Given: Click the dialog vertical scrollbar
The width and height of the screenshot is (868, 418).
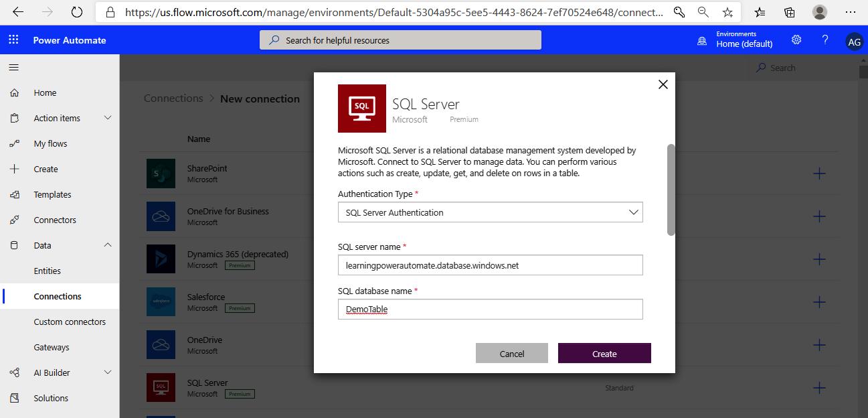Looking at the screenshot, I should click(x=671, y=190).
